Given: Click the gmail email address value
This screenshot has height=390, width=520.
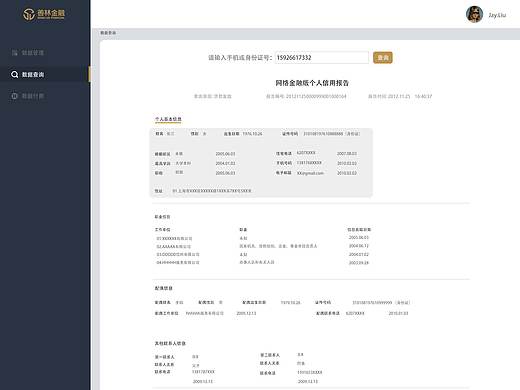Looking at the screenshot, I should (310, 173).
